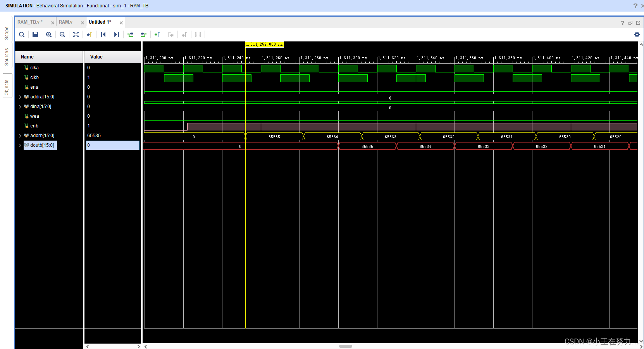Switch to the RAM.v tab
Viewport: 644px width, 349px height.
(65, 22)
